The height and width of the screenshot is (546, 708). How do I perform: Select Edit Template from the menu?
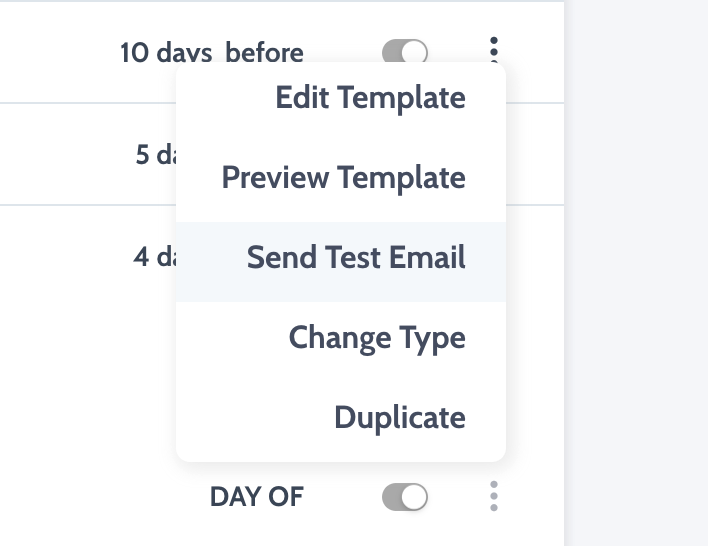(x=370, y=98)
